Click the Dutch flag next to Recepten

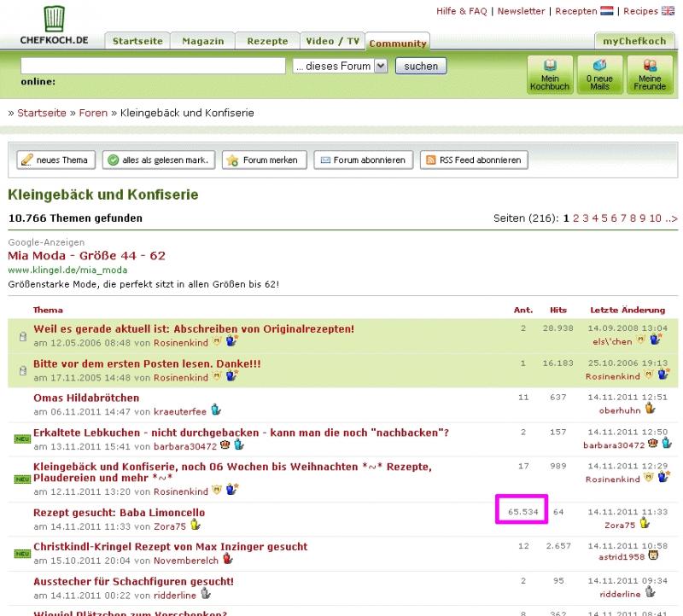607,11
